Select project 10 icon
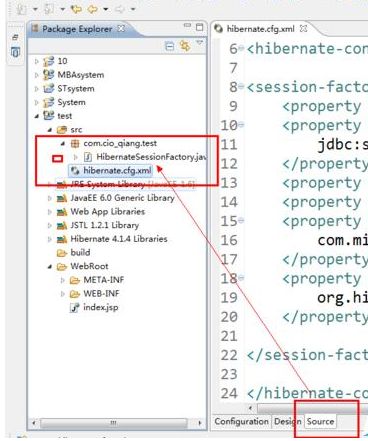The height and width of the screenshot is (441, 368). pos(48,61)
